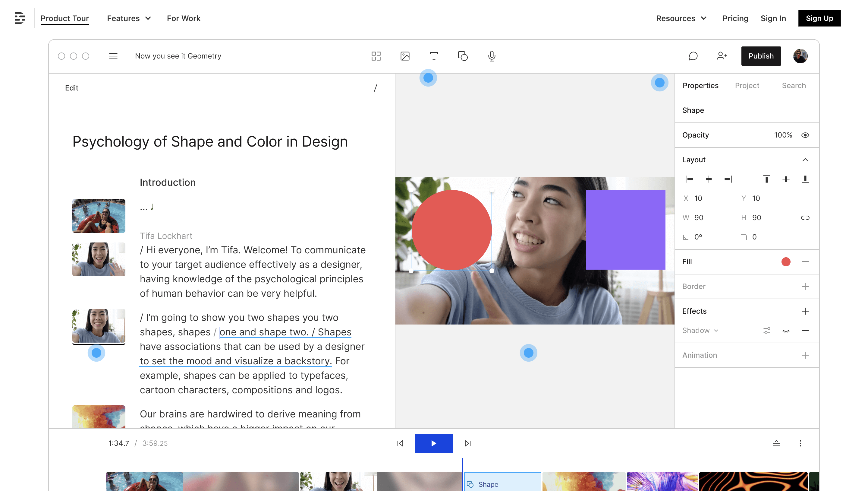
Task: Add a Border with plus icon
Action: 805,286
